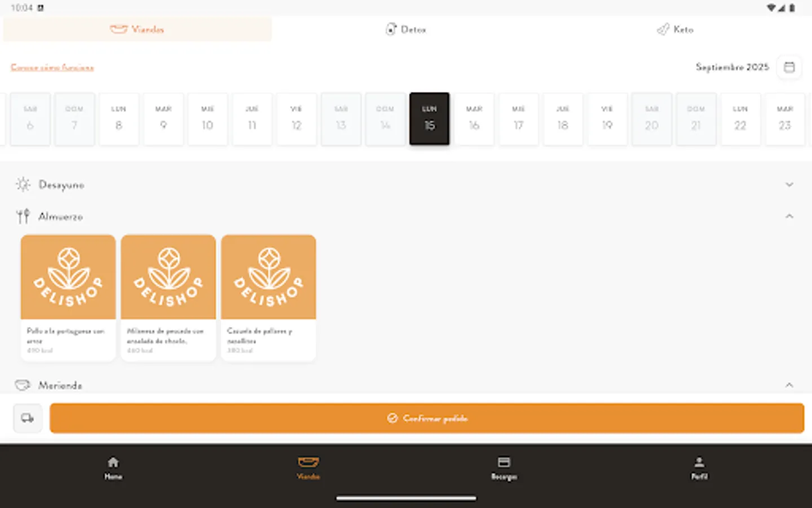
Task: Tap the bowl icon on the Viandas nav item
Action: click(x=307, y=462)
